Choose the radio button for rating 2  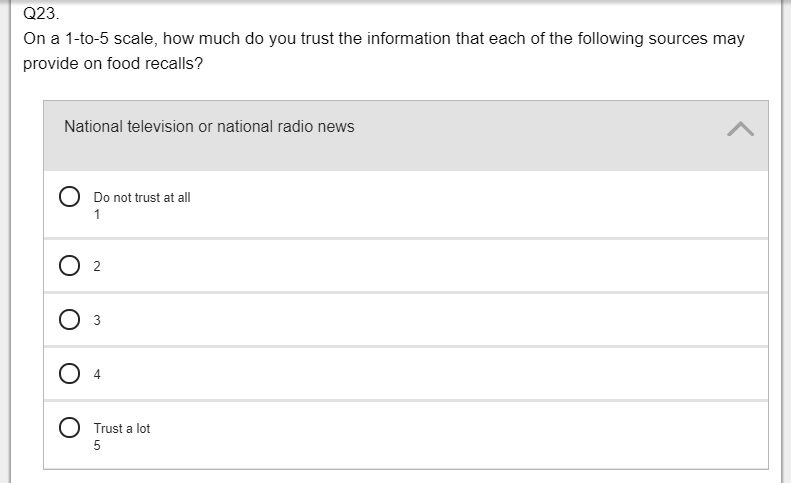[x=70, y=266]
